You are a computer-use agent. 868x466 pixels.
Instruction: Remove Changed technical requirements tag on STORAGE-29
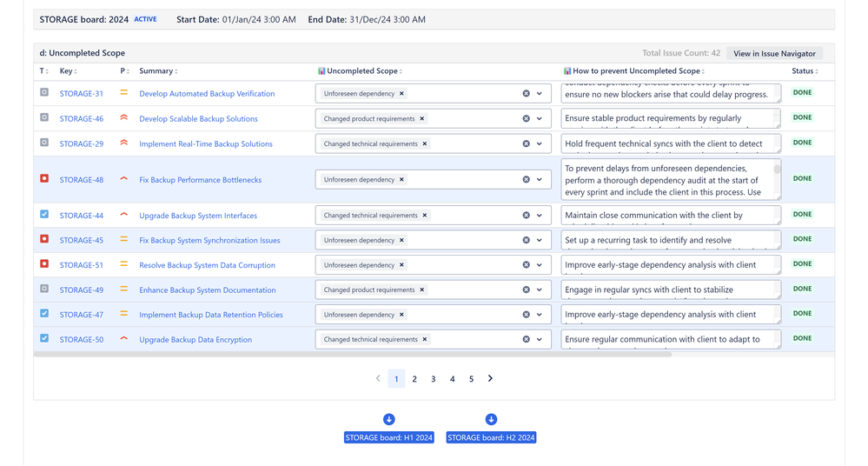(x=425, y=143)
